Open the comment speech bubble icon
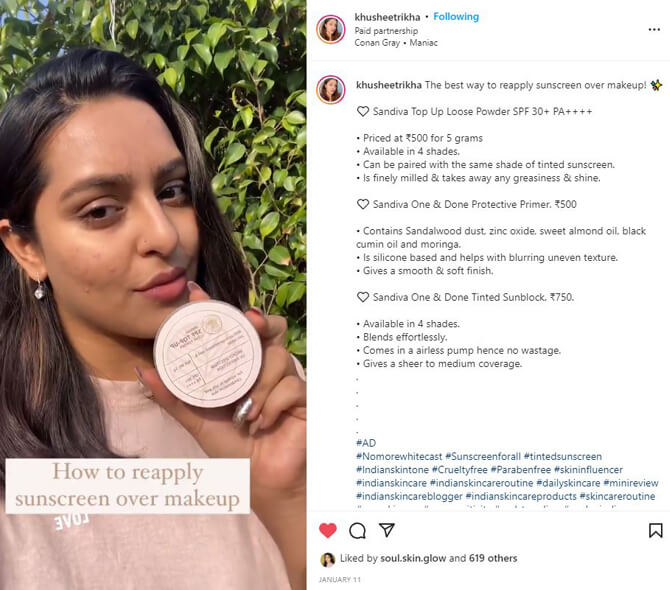Screen dimensions: 670x590 coord(357,531)
